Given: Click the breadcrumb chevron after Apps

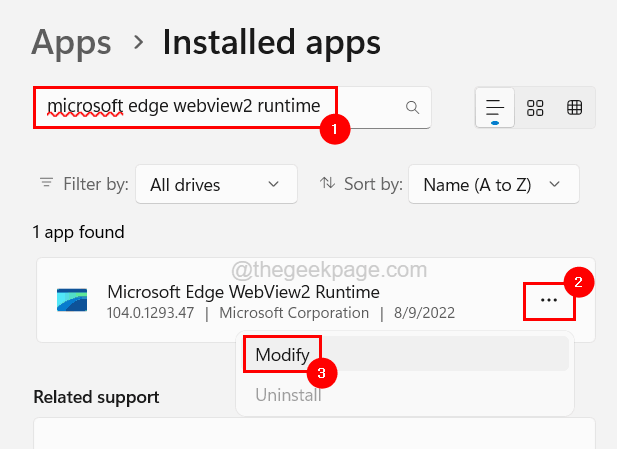Looking at the screenshot, I should [136, 44].
